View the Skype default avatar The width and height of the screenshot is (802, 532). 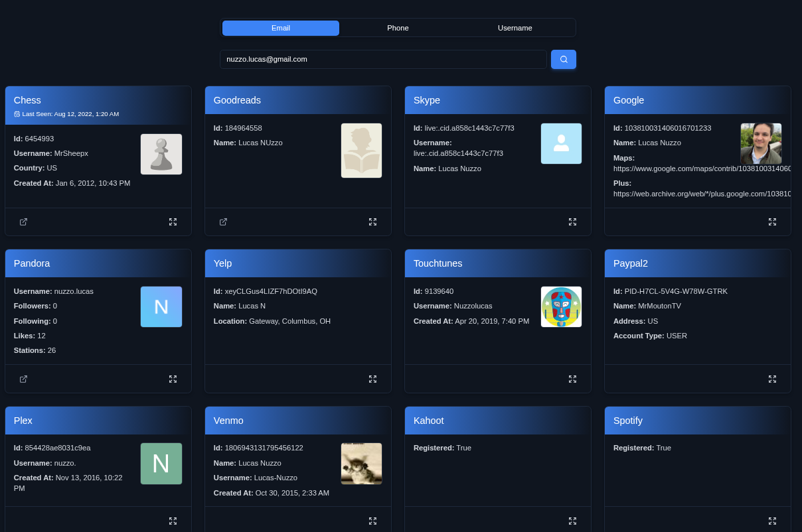click(562, 143)
